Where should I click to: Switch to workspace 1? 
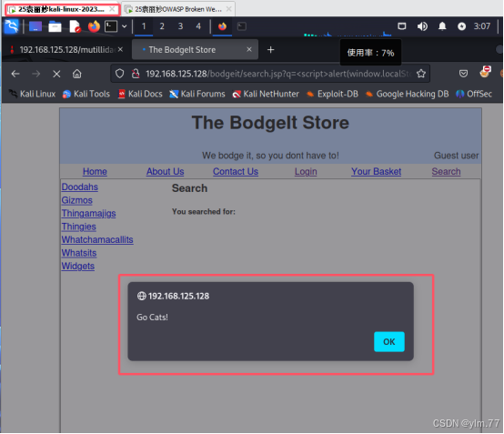144,26
